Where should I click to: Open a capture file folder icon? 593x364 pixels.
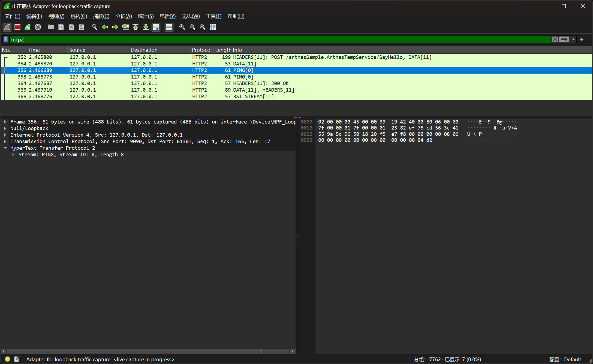pyautogui.click(x=51, y=27)
